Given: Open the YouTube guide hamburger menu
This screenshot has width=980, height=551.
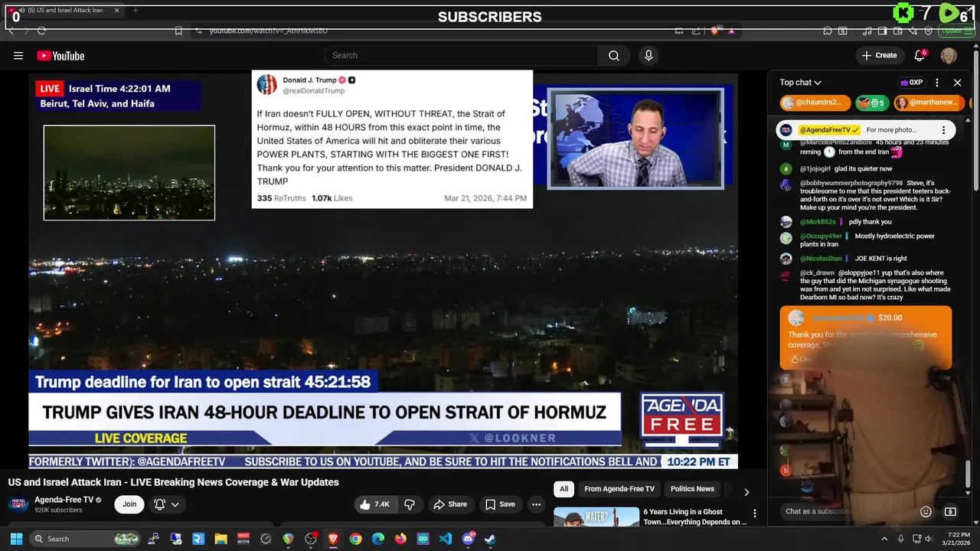Looking at the screenshot, I should (18, 55).
